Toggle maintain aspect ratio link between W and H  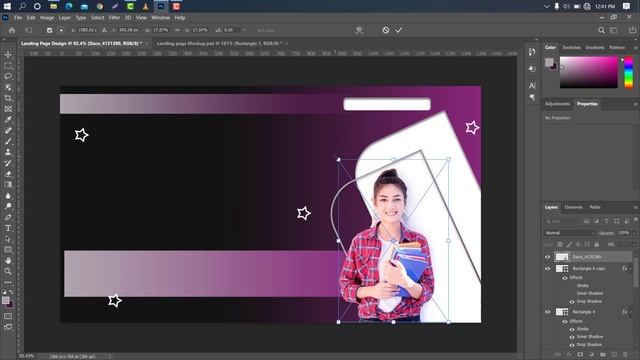(177, 30)
